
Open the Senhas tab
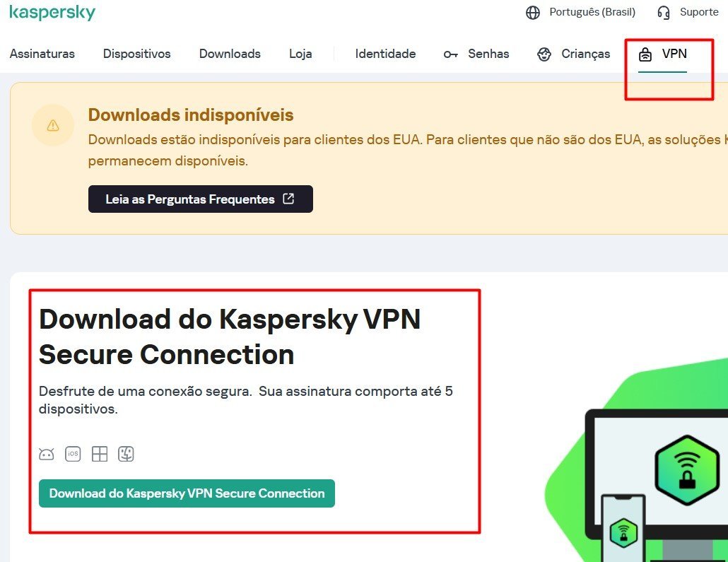tap(488, 54)
